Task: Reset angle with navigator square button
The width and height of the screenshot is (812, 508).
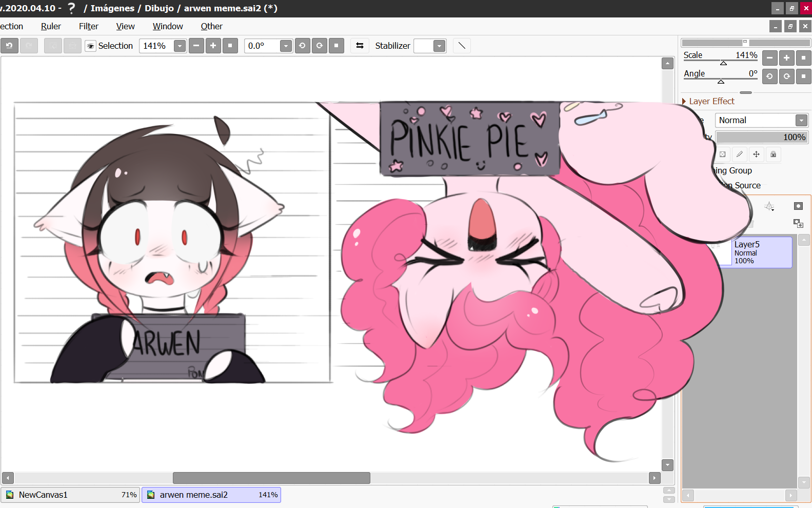Action: click(x=803, y=76)
